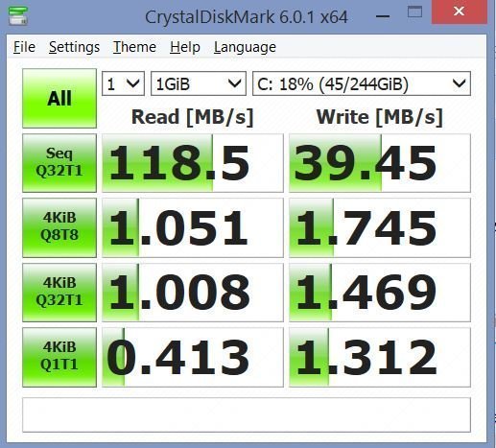The height and width of the screenshot is (448, 496).
Task: Open the File menu
Action: [x=24, y=47]
